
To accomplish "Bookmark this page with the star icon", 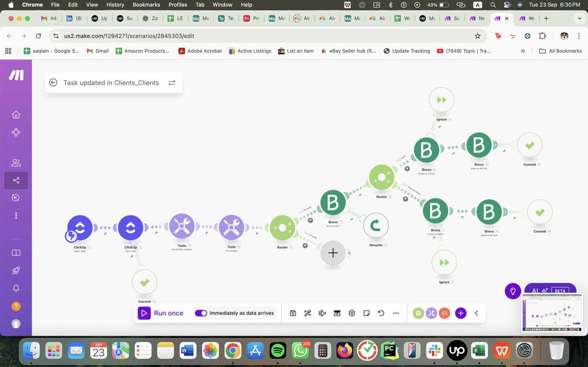I will (477, 36).
